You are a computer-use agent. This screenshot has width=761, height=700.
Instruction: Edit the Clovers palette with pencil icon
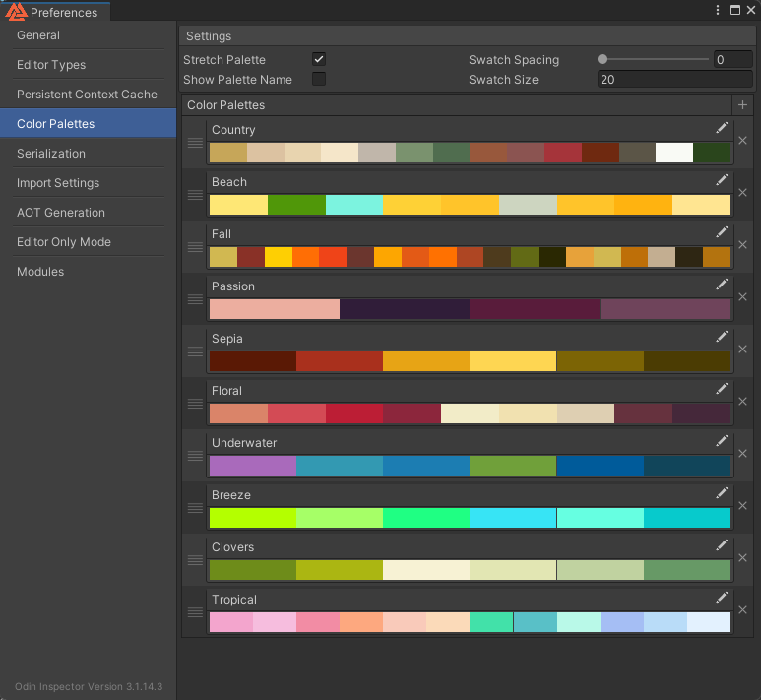(722, 545)
